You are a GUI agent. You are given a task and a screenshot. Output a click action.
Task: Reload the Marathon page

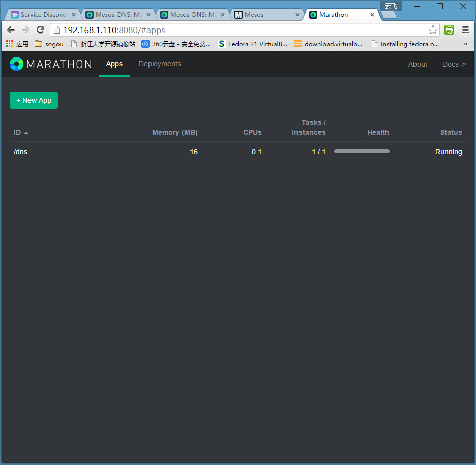tap(40, 30)
